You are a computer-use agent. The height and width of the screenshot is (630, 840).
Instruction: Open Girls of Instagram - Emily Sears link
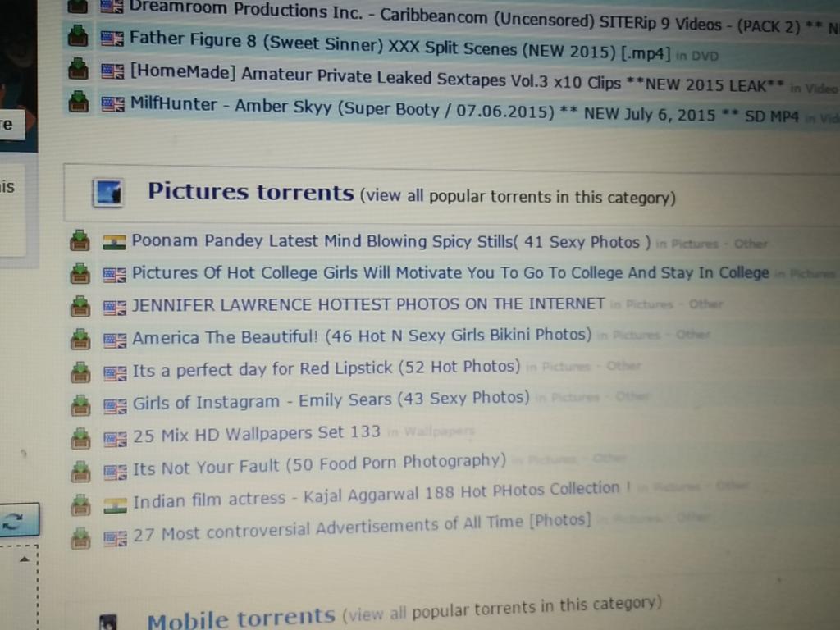pos(331,400)
